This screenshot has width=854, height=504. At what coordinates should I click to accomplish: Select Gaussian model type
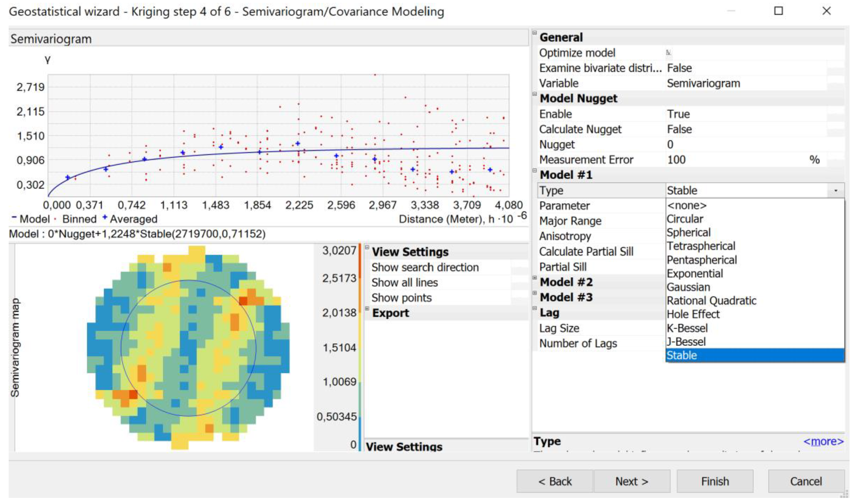688,287
